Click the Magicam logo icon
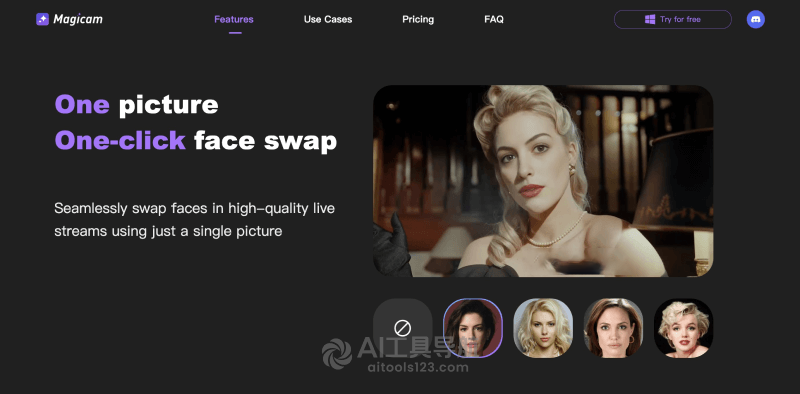 42,19
